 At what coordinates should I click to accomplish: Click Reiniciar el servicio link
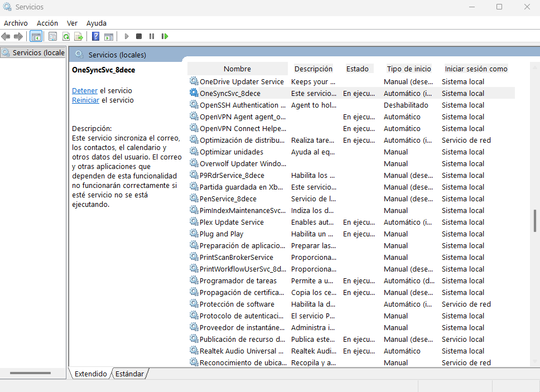pos(85,100)
